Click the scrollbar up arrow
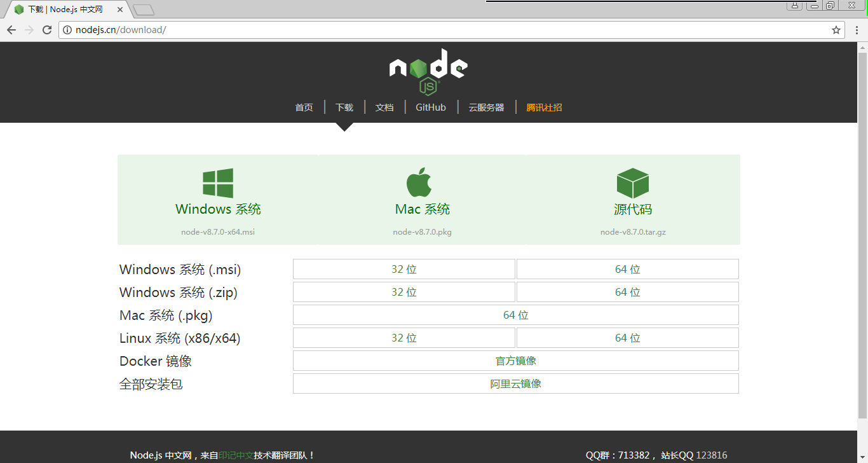Image resolution: width=868 pixels, height=463 pixels. [862, 47]
